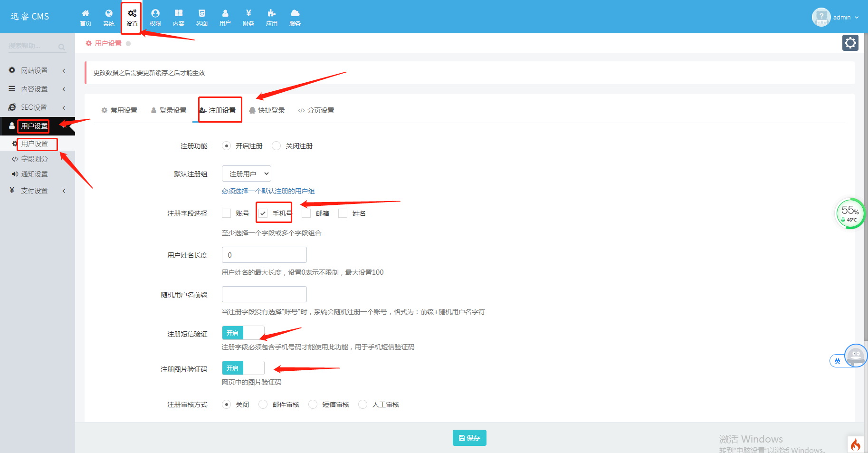This screenshot has height=453, width=868.
Task: Select the 关闭注册 radio button
Action: pyautogui.click(x=277, y=146)
